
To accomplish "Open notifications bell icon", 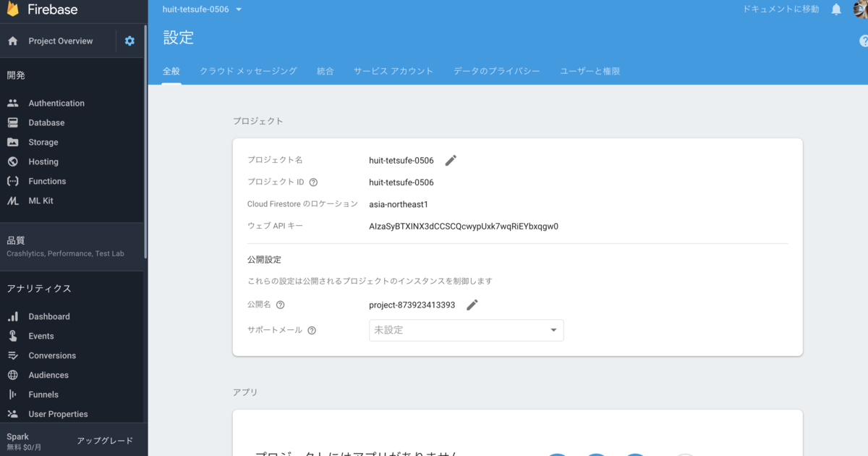I will 836,9.
